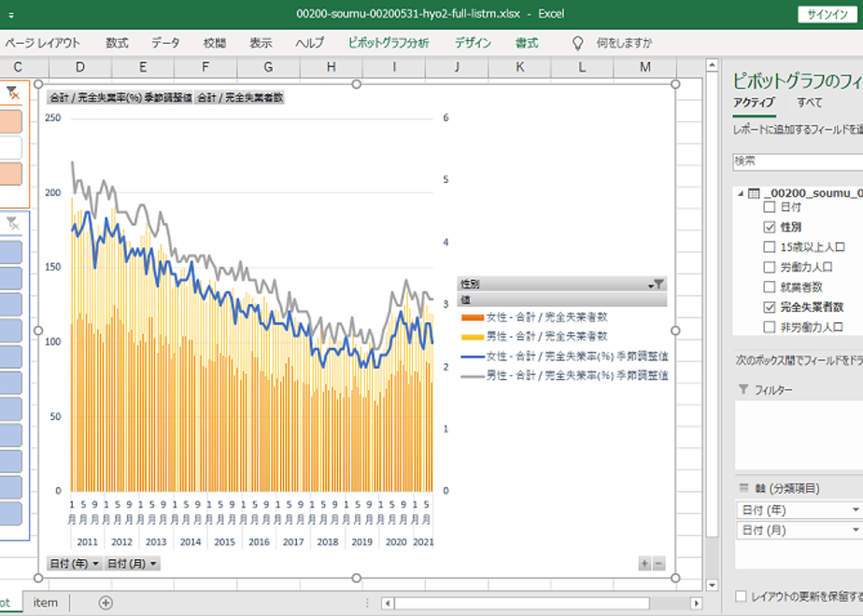The height and width of the screenshot is (616, 863).
Task: Check the 就業者数 field checkbox
Action: [770, 287]
